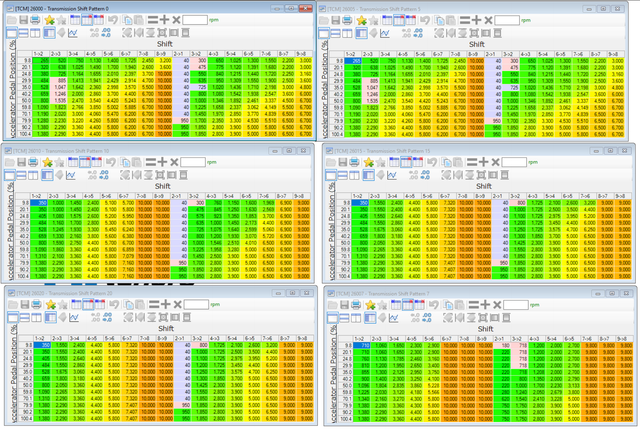The height and width of the screenshot is (431, 640).
Task: Select 2->1 column header in Pattern 5 table
Action: pos(493,54)
